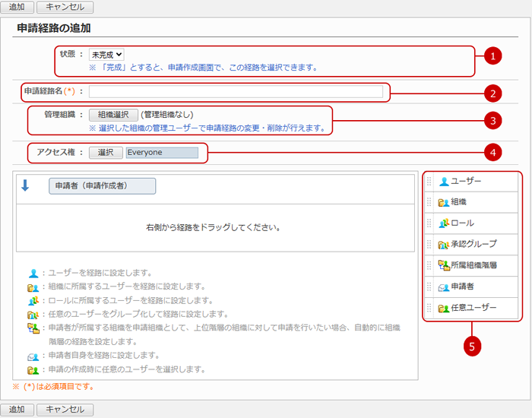The width and height of the screenshot is (532, 418).
Task: Click the 組織選択 button
Action: (113, 115)
